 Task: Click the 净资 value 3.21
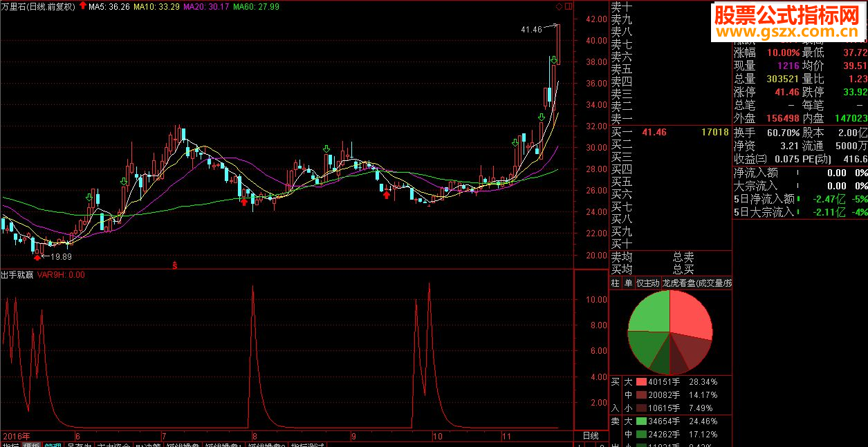[x=789, y=146]
